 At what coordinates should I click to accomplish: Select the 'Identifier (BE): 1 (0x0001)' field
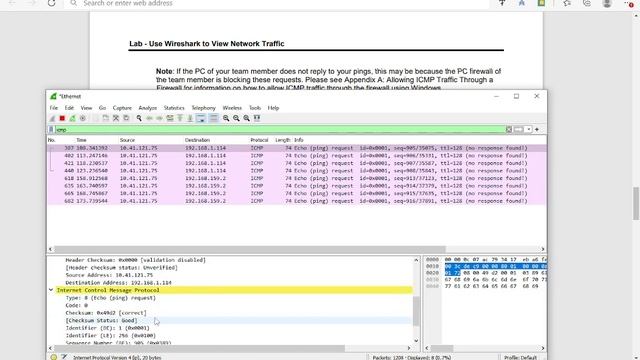107,328
